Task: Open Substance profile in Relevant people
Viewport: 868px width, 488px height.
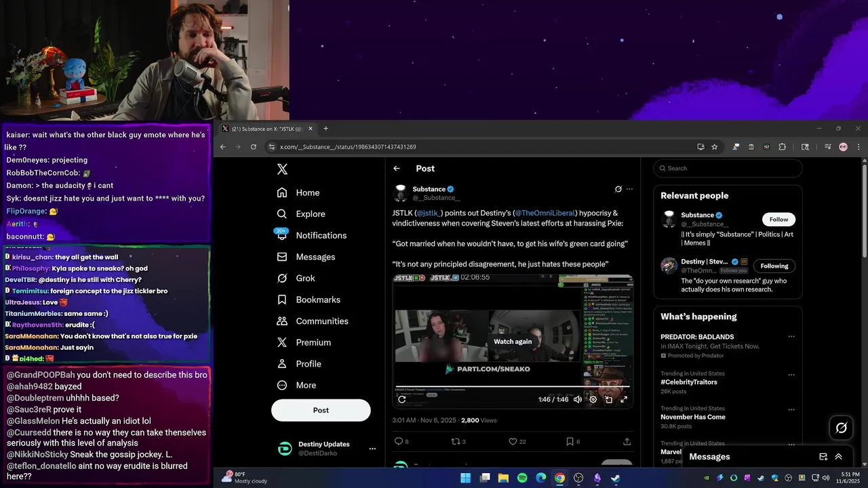Action: [x=696, y=215]
